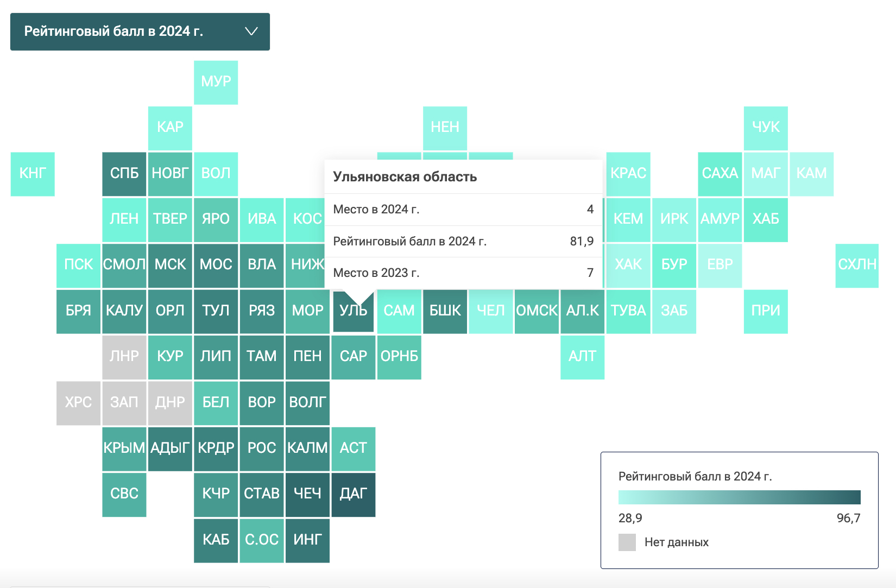Click the grey ЛНР tile
The width and height of the screenshot is (896, 588).
tap(124, 357)
